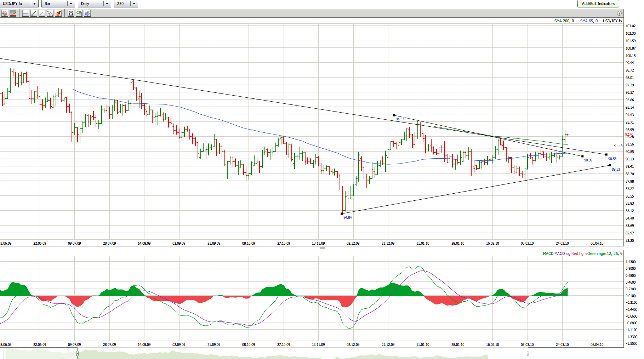Select the ABCD pattern drawing tool
This screenshot has height=359, width=644.
coord(50,13)
